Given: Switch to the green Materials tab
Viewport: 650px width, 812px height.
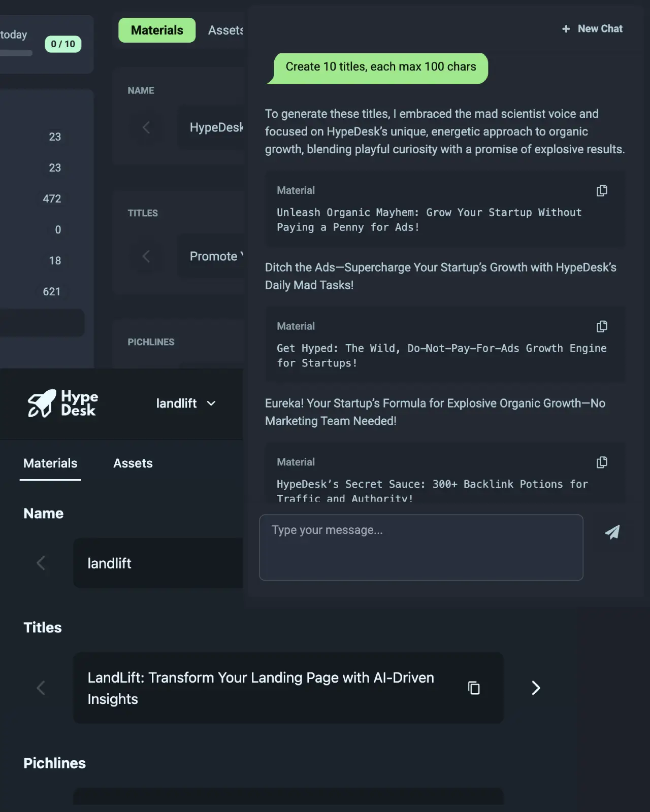Looking at the screenshot, I should pos(157,30).
